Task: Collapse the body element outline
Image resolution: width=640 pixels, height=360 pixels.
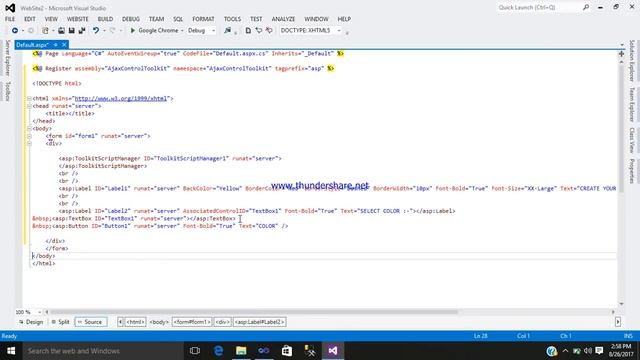Action: click(x=29, y=129)
